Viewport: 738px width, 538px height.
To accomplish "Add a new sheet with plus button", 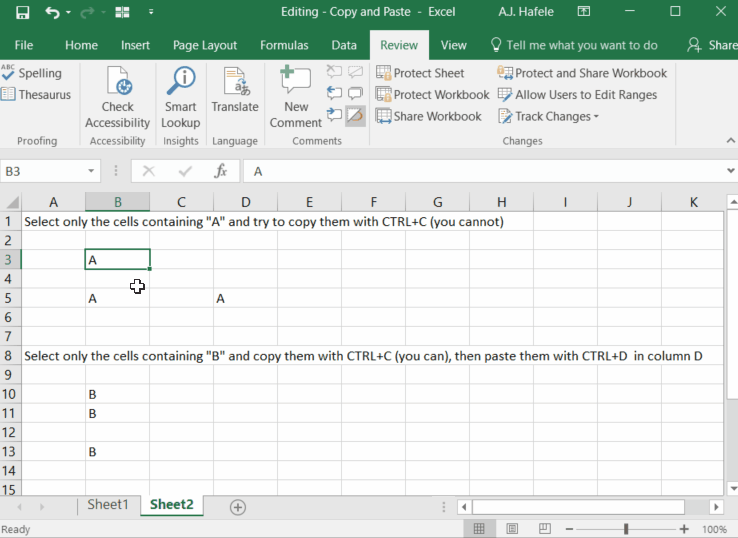I will 238,507.
